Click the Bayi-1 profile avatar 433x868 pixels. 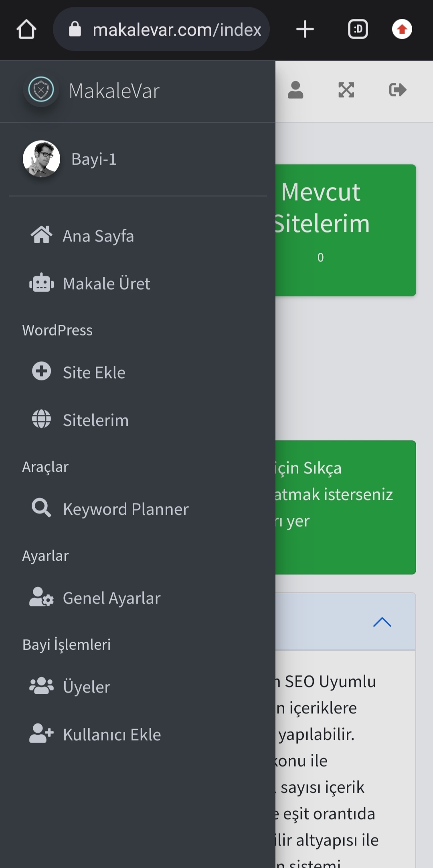(41, 159)
